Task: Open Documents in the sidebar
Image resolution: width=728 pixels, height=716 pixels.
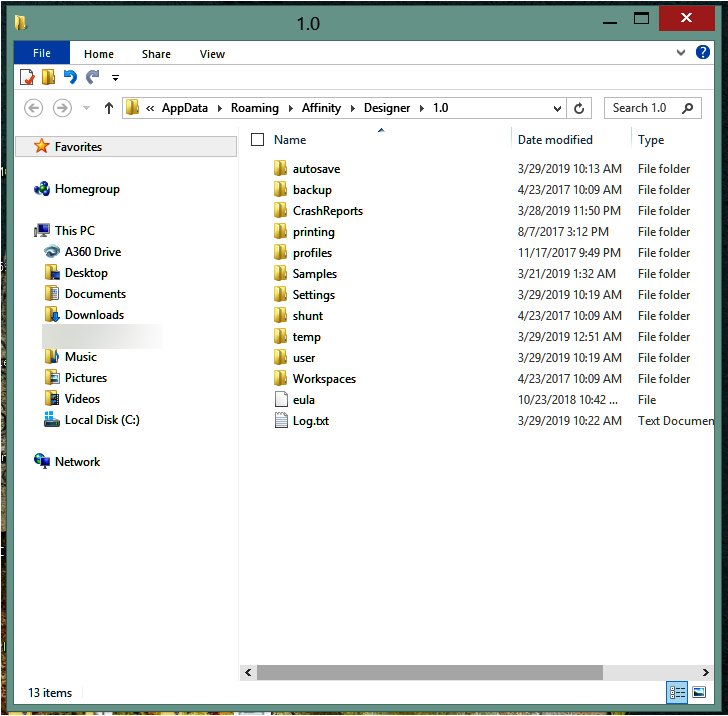Action: pyautogui.click(x=95, y=294)
